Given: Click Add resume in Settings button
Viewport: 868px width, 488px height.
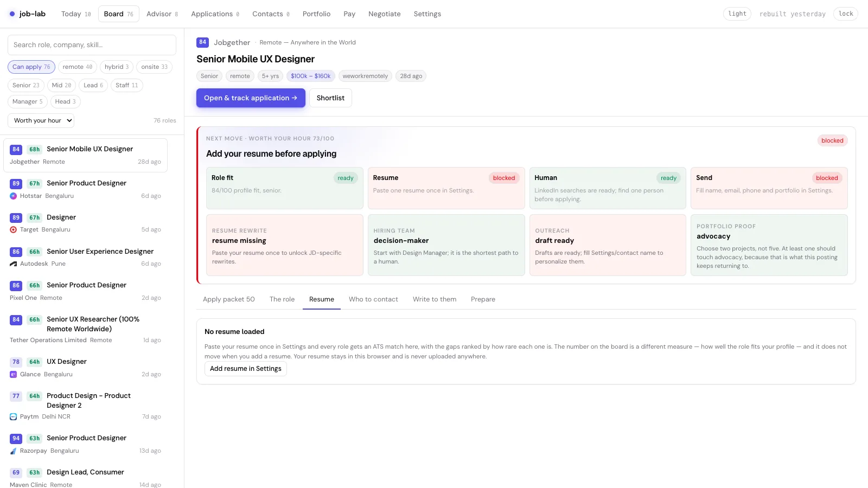Looking at the screenshot, I should coord(246,369).
